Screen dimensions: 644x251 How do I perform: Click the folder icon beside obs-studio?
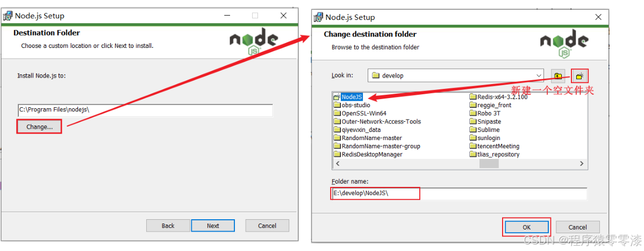point(337,105)
